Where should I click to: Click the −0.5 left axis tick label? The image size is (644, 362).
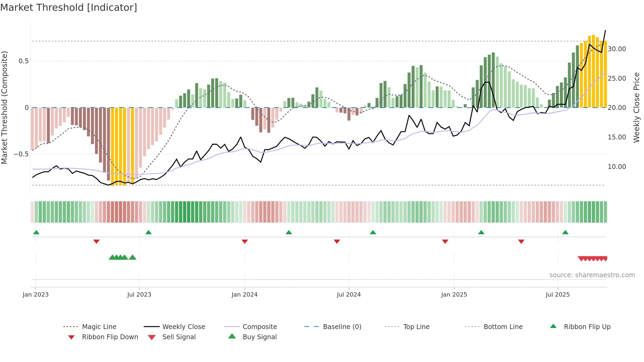pyautogui.click(x=21, y=154)
